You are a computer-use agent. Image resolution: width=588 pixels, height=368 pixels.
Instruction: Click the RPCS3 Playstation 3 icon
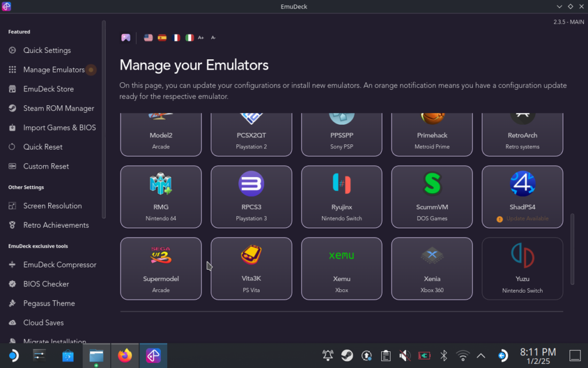pyautogui.click(x=252, y=183)
